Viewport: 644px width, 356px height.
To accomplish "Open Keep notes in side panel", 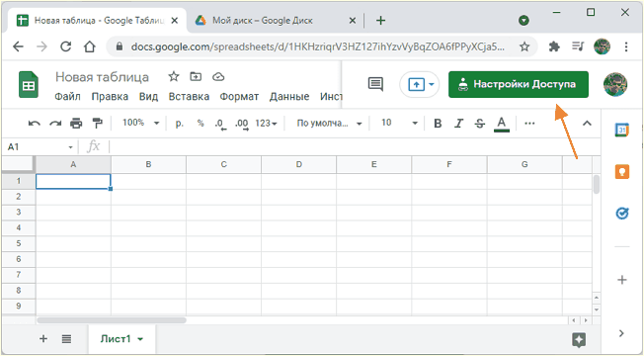I will [622, 171].
